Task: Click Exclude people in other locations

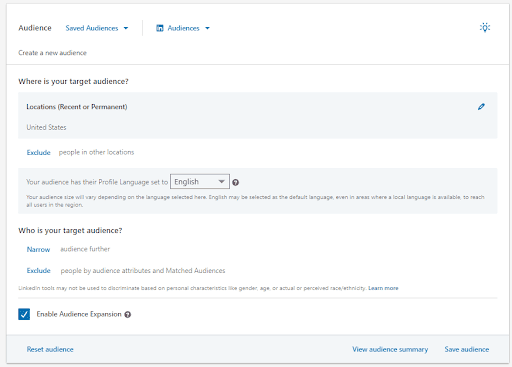Action: [39, 152]
